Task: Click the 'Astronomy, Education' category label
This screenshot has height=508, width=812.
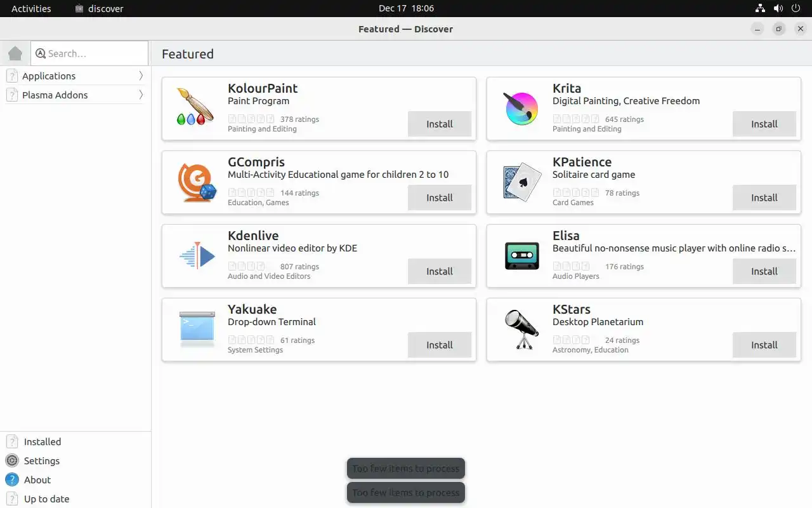Action: [591, 350]
